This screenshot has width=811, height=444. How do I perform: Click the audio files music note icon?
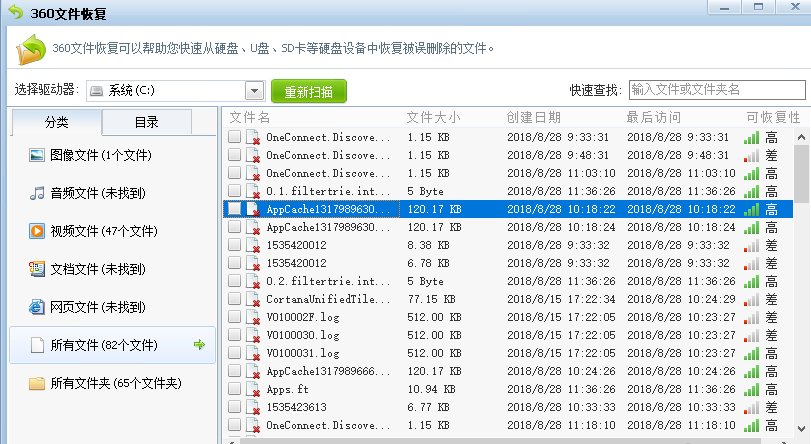coord(37,193)
